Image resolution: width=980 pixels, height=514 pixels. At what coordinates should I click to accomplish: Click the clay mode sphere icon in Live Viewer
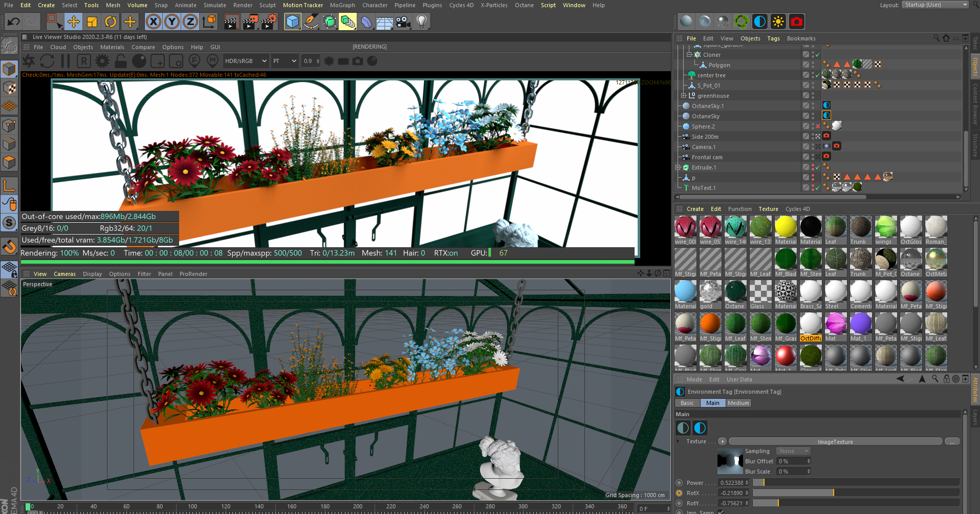tap(139, 61)
